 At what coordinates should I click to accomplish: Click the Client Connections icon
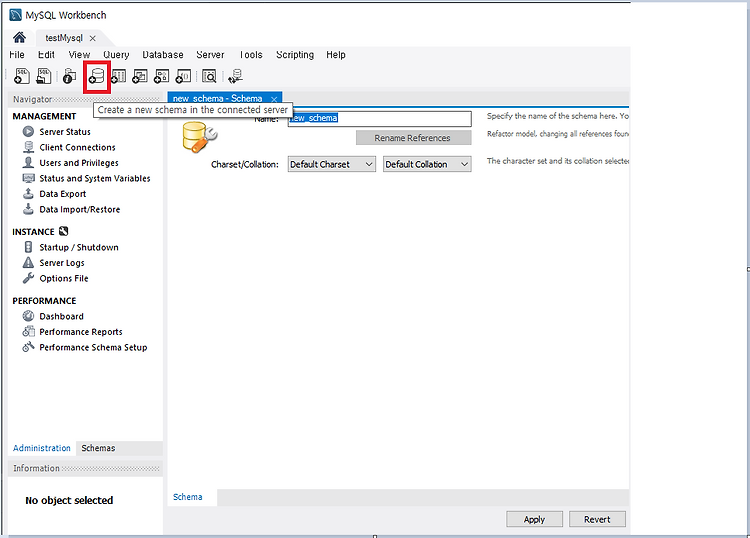pyautogui.click(x=28, y=147)
